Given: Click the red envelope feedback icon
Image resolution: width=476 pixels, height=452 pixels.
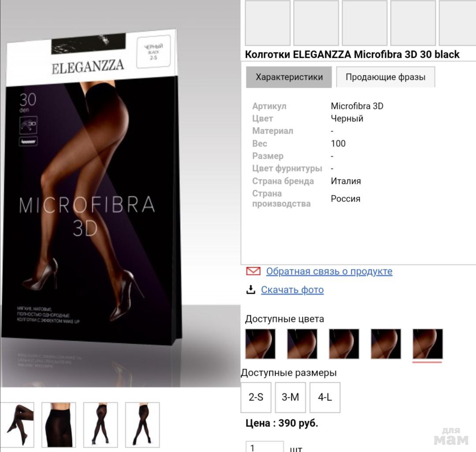Looking at the screenshot, I should tap(253, 271).
